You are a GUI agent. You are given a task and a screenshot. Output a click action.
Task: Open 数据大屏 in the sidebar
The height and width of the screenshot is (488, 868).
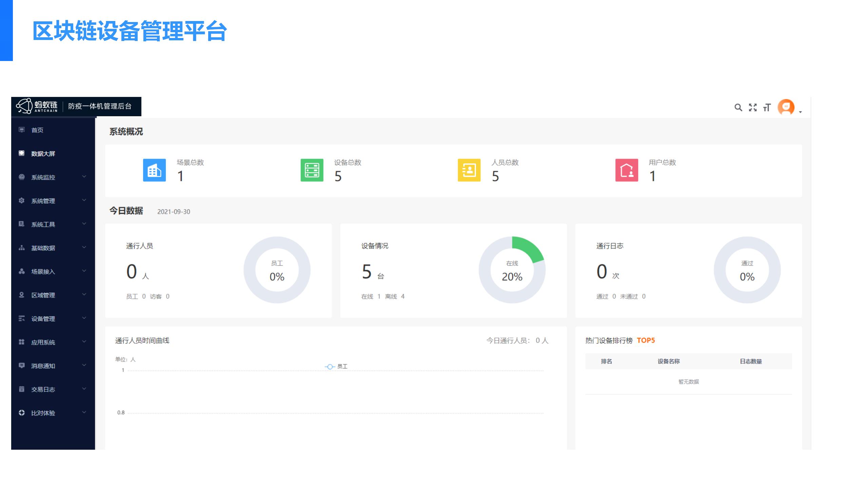point(43,154)
